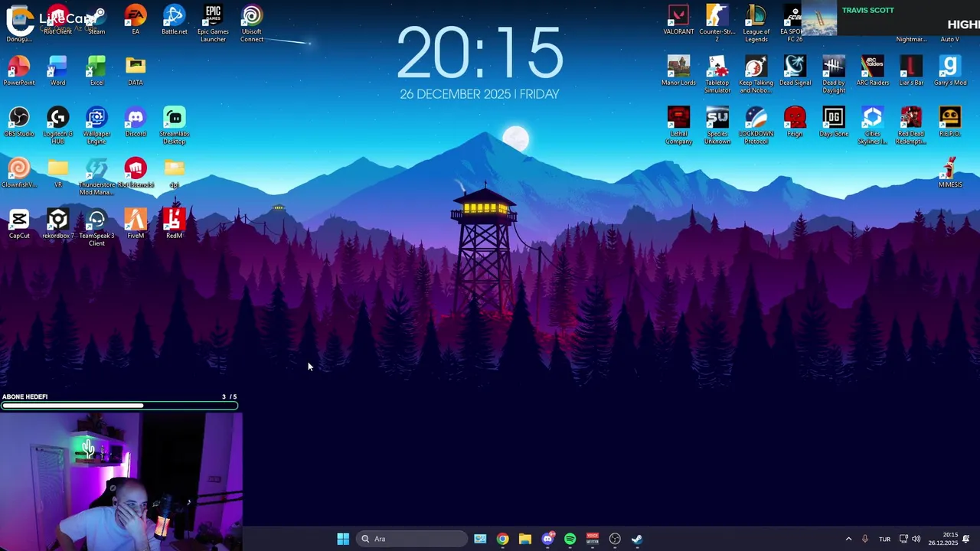Select the Feign shortcut
Image resolution: width=980 pixels, height=551 pixels.
[x=795, y=122]
